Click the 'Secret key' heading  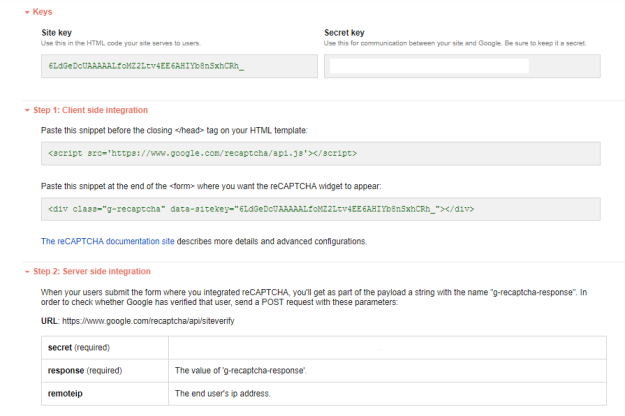point(344,33)
